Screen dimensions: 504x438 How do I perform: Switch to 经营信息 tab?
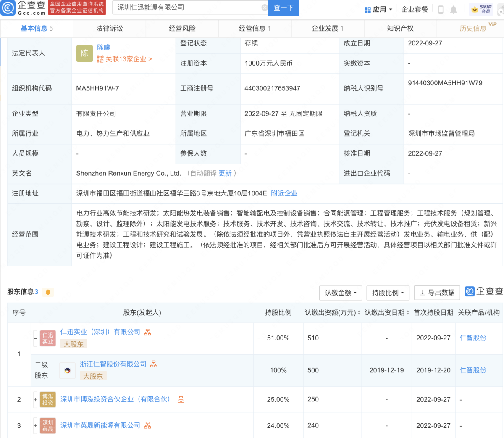coord(255,28)
